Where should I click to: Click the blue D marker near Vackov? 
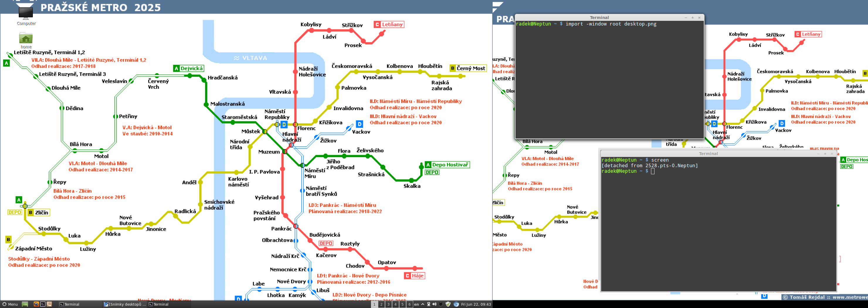pyautogui.click(x=360, y=124)
